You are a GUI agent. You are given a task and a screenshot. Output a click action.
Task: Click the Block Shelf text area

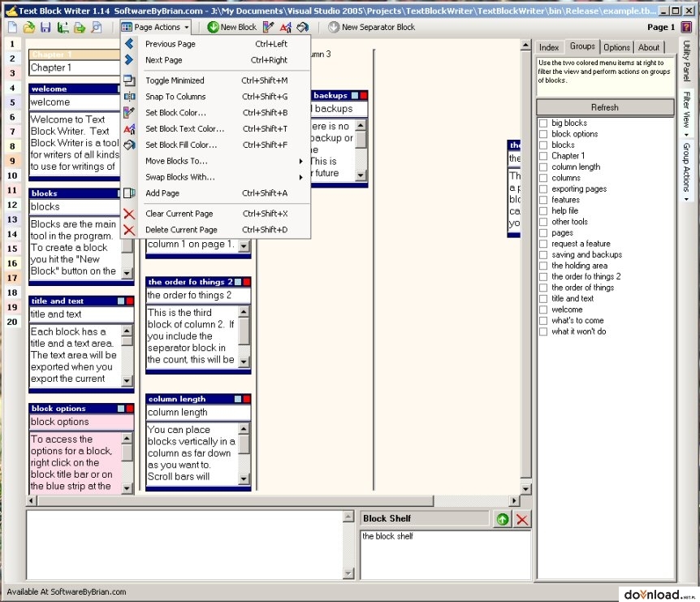pos(445,556)
